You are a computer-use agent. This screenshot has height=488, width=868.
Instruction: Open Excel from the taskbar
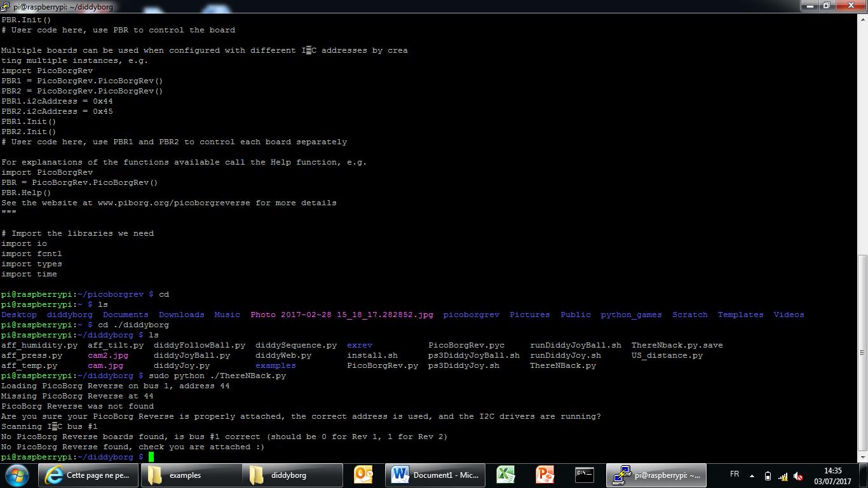coord(506,475)
